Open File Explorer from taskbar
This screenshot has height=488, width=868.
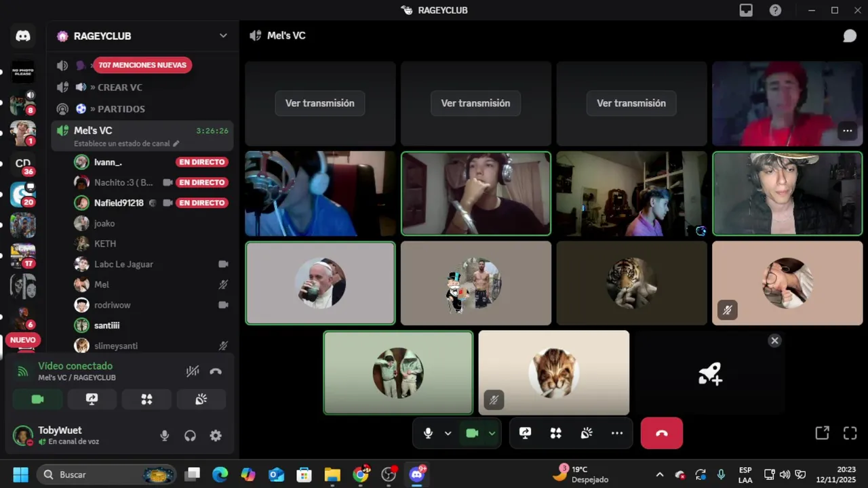click(x=332, y=474)
